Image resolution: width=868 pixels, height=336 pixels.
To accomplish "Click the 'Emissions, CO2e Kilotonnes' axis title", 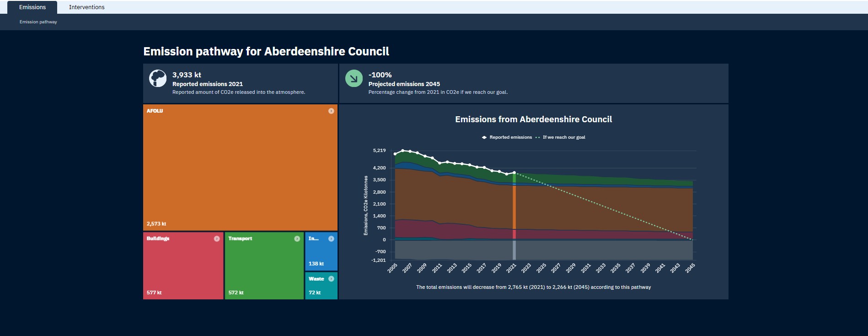I will pos(366,206).
